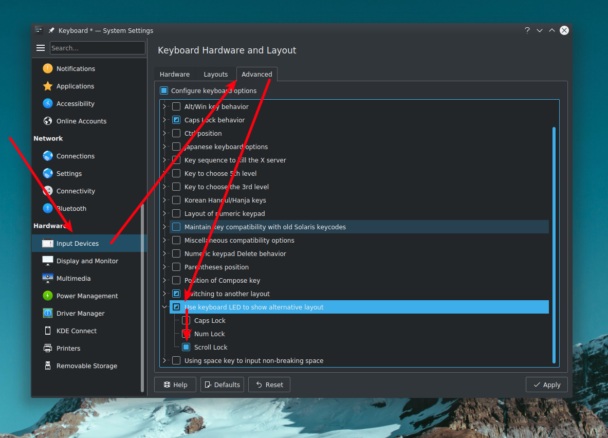608x438 pixels.
Task: Switch to the Hardware tab
Action: pyautogui.click(x=174, y=74)
